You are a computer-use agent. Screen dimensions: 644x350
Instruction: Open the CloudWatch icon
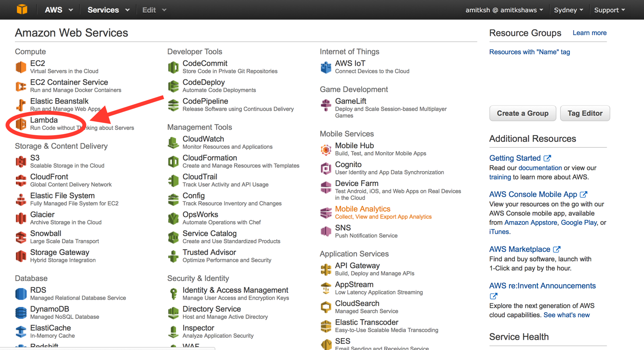[173, 143]
